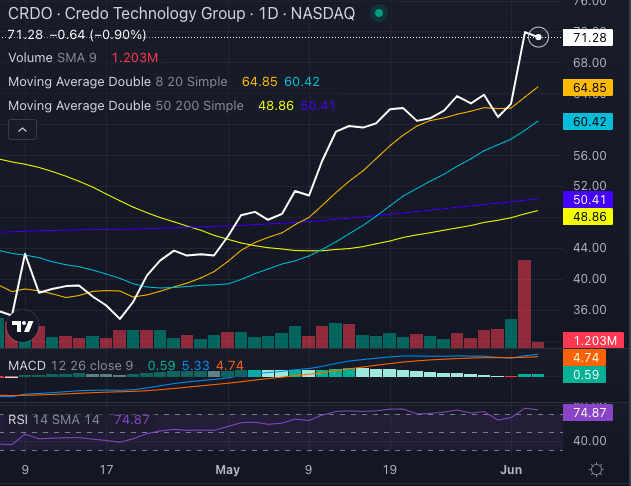Click the 36.00 price scale label
The height and width of the screenshot is (486, 631).
[590, 309]
